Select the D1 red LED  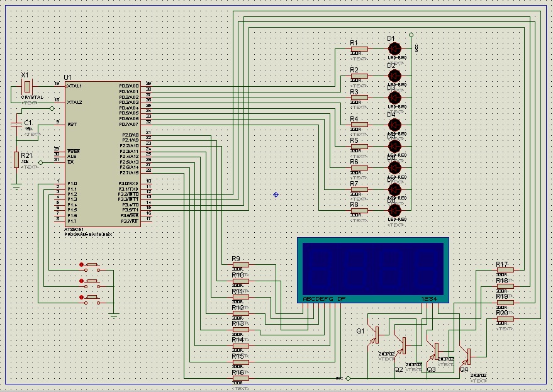pyautogui.click(x=394, y=47)
